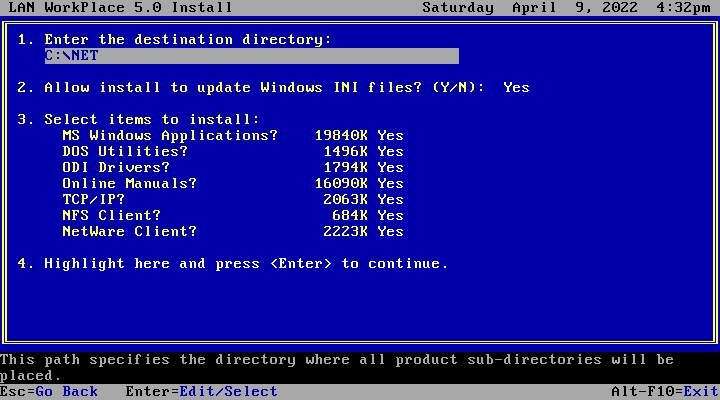Toggle Yes for TCP/IP
The height and width of the screenshot is (400, 720).
click(x=390, y=199)
